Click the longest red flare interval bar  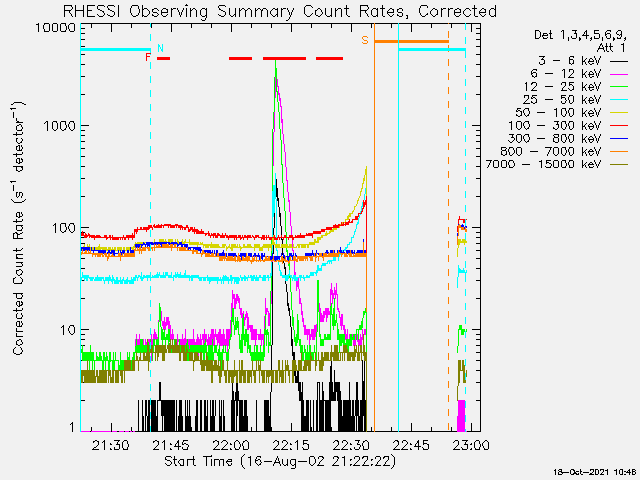pos(284,59)
